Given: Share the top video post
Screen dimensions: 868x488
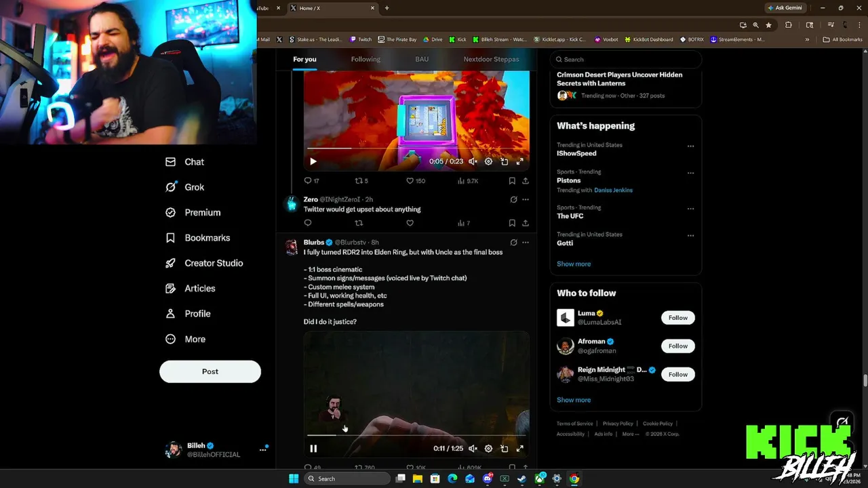Looking at the screenshot, I should click(526, 181).
